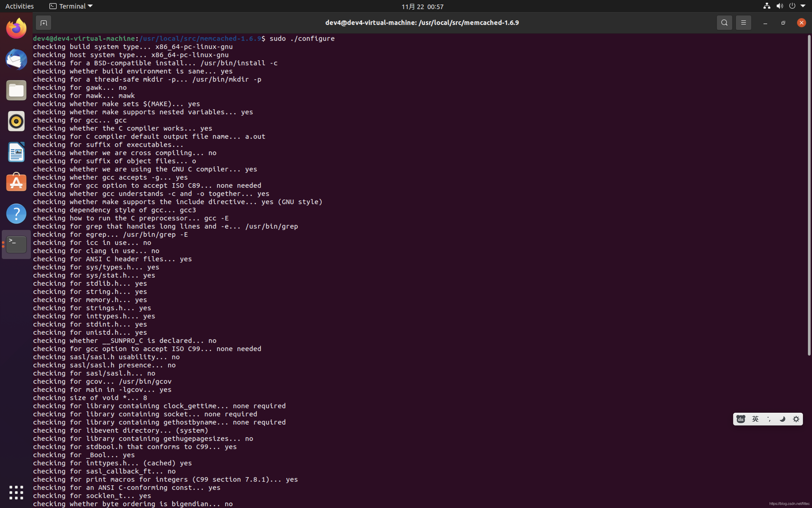This screenshot has height=508, width=812.
Task: Open the Help icon in dock
Action: tap(16, 214)
